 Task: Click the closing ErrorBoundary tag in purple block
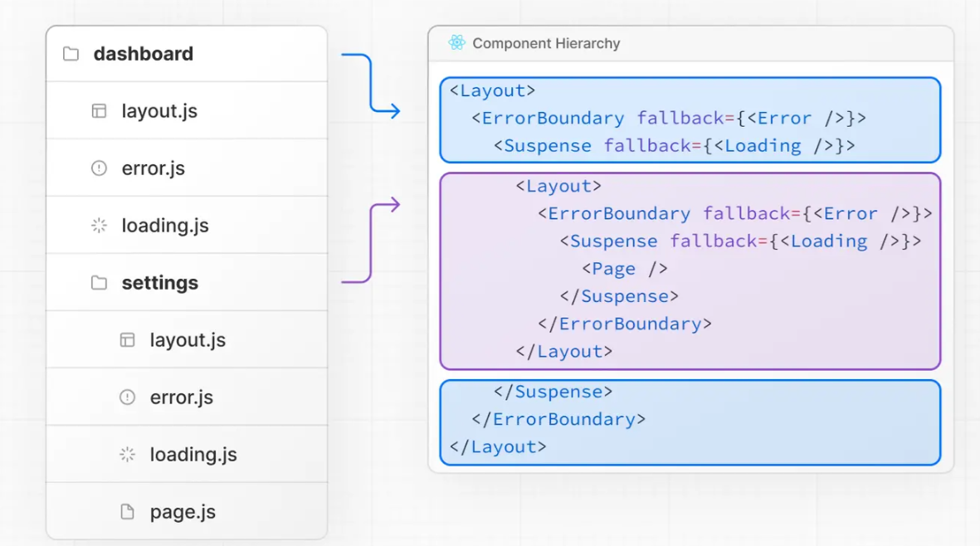coord(625,324)
